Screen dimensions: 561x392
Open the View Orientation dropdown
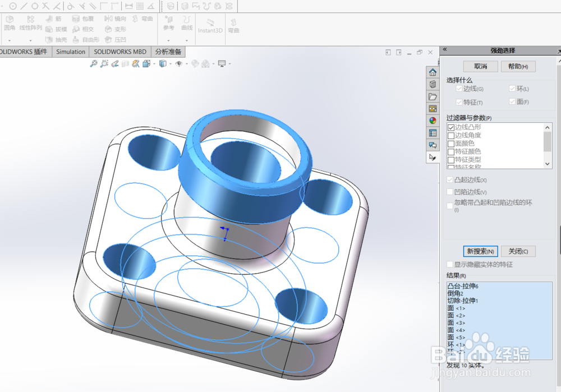click(x=155, y=64)
